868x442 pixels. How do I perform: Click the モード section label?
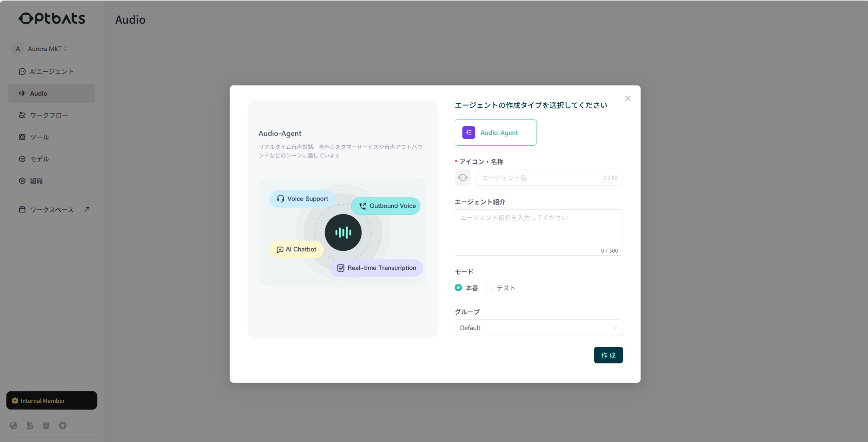click(464, 272)
